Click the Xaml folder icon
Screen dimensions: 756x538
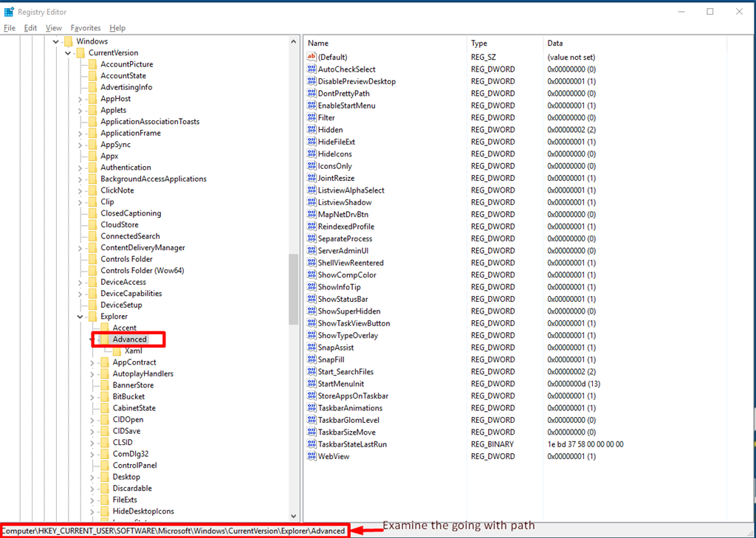point(117,351)
